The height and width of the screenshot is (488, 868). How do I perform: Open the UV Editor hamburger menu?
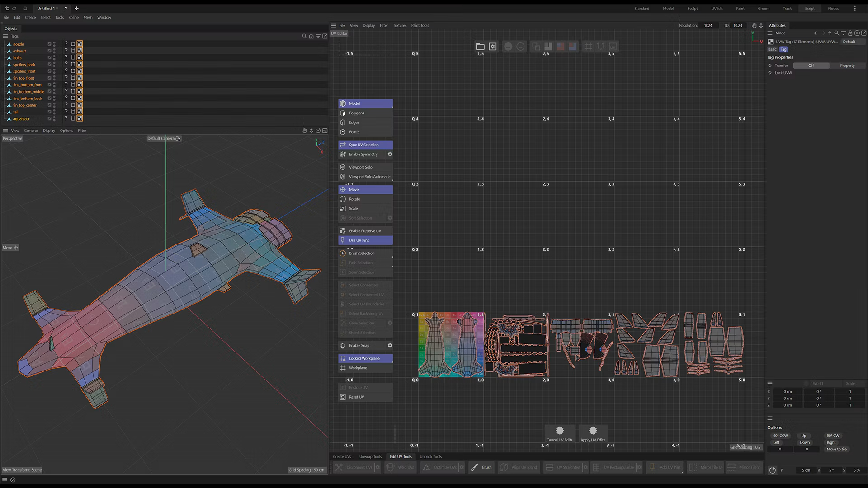334,26
